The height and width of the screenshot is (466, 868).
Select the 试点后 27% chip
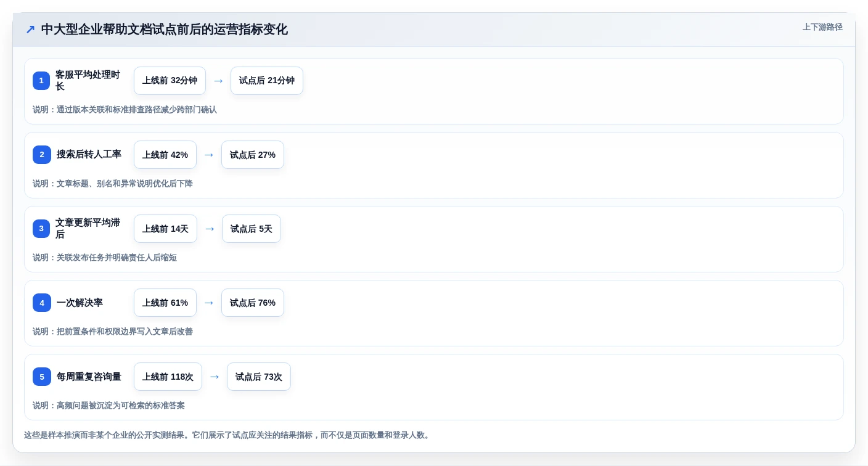pos(253,155)
